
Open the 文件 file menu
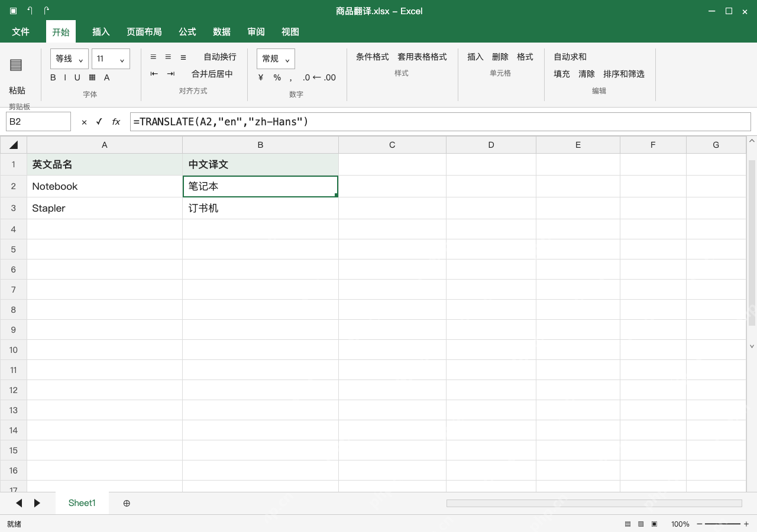click(21, 32)
